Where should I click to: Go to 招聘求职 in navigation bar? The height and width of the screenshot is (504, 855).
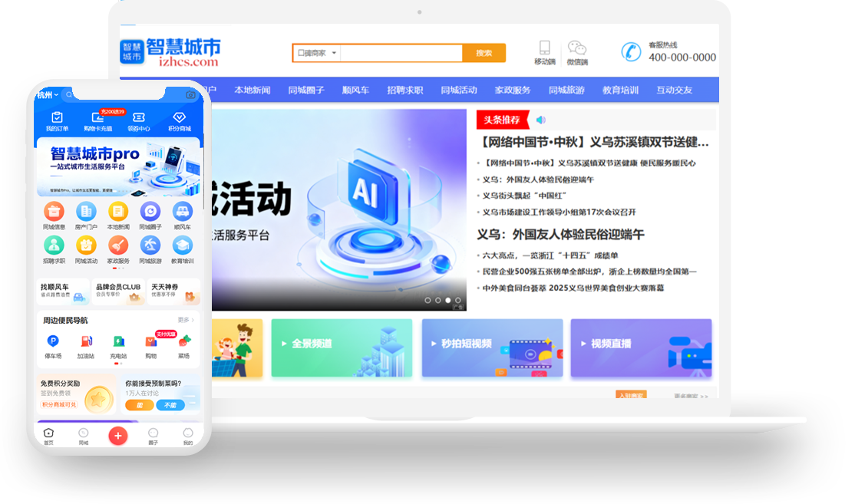click(404, 90)
